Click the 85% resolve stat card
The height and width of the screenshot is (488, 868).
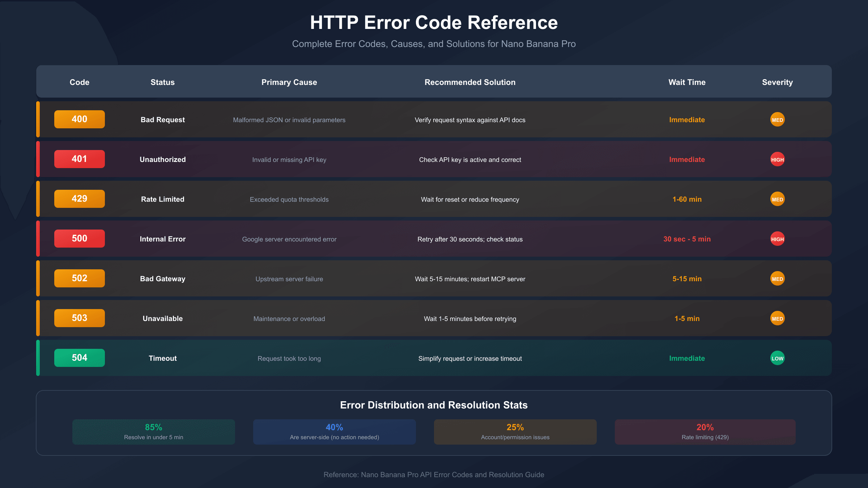tap(153, 432)
